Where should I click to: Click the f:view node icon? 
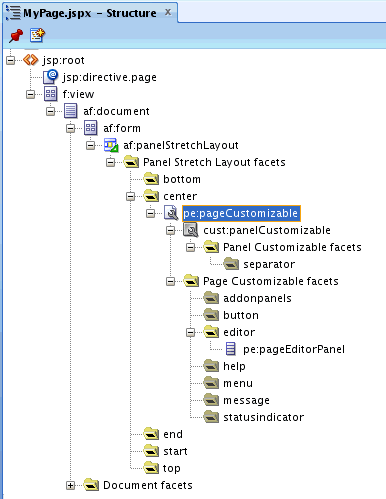click(50, 94)
